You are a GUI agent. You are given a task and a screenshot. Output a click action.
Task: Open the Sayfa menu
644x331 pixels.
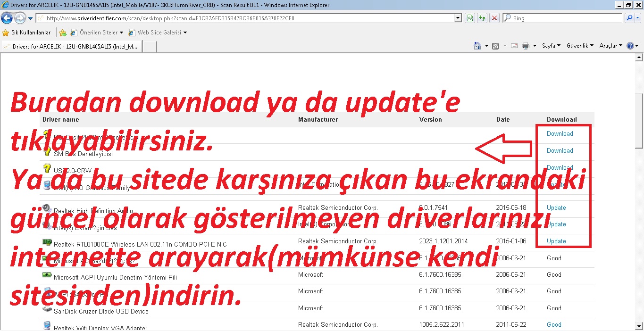pyautogui.click(x=551, y=46)
